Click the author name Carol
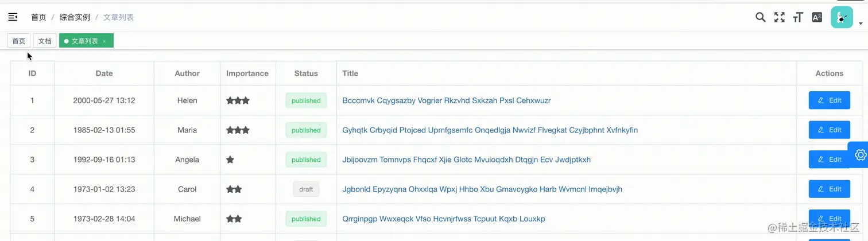 pos(187,189)
